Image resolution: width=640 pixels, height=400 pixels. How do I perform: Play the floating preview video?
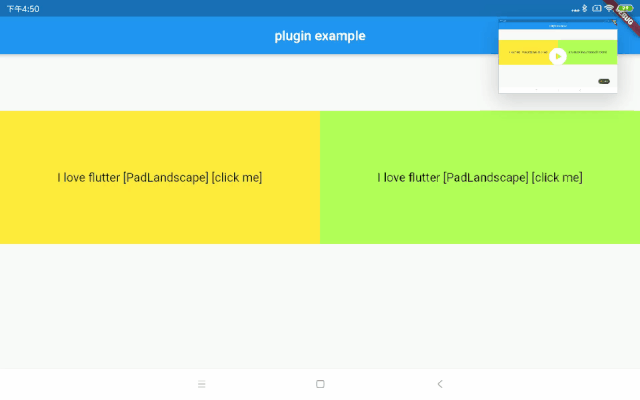pyautogui.click(x=558, y=56)
